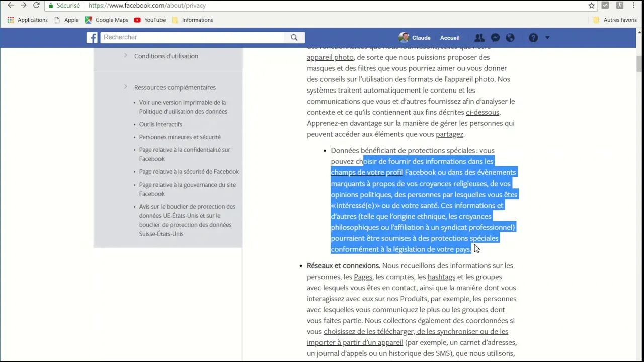
Task: Open the Google Maps bookmark
Action: (106, 20)
